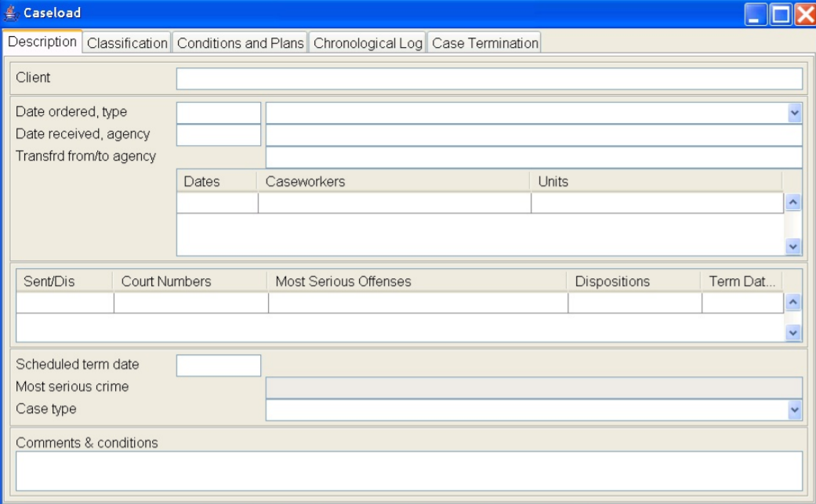The height and width of the screenshot is (504, 816).
Task: Click the scroll up arrow beside Caseworkers table
Action: pos(792,200)
